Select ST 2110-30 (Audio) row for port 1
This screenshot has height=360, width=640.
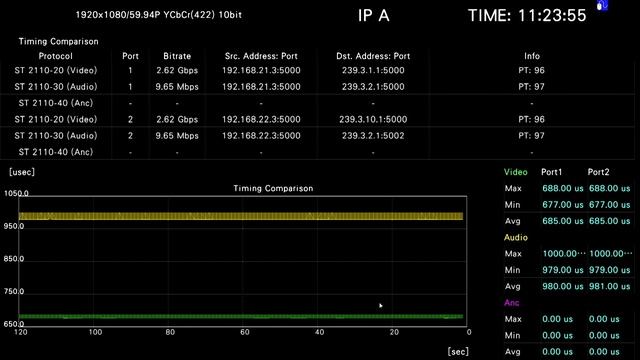317,87
